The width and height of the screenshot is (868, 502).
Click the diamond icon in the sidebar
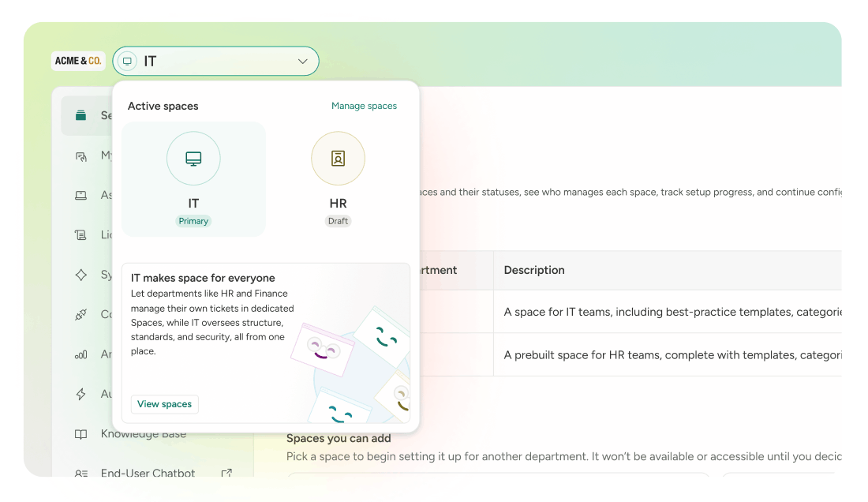(80, 275)
